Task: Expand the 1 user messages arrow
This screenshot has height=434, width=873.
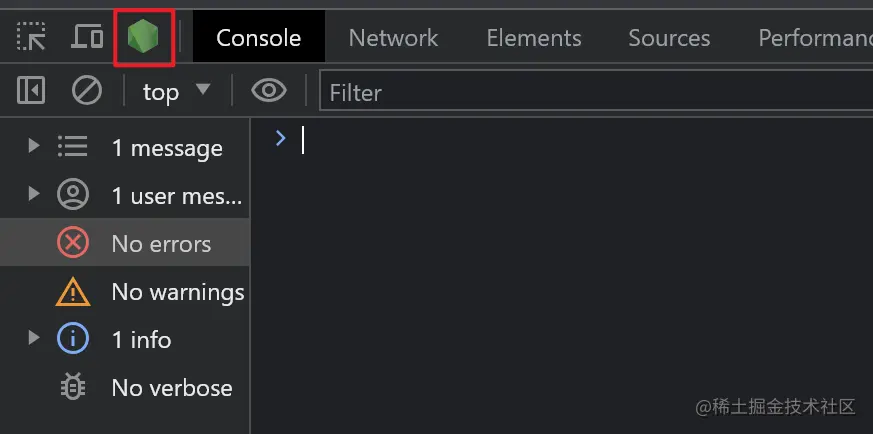Action: coord(34,195)
